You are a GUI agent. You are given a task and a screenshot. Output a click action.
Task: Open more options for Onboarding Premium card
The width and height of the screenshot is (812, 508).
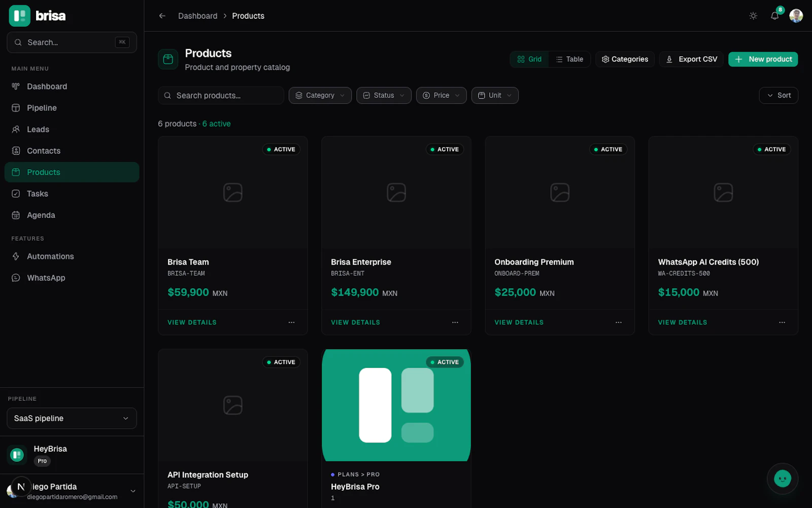click(618, 323)
